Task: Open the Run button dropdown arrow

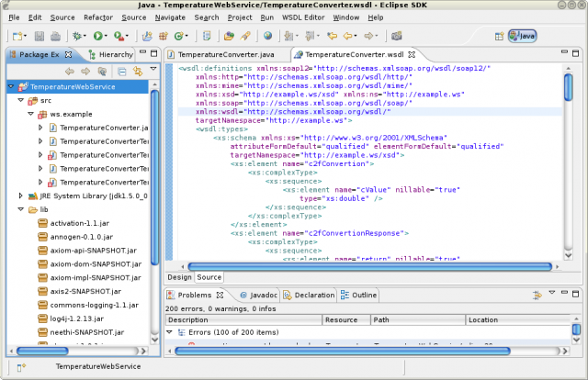Action: click(107, 36)
